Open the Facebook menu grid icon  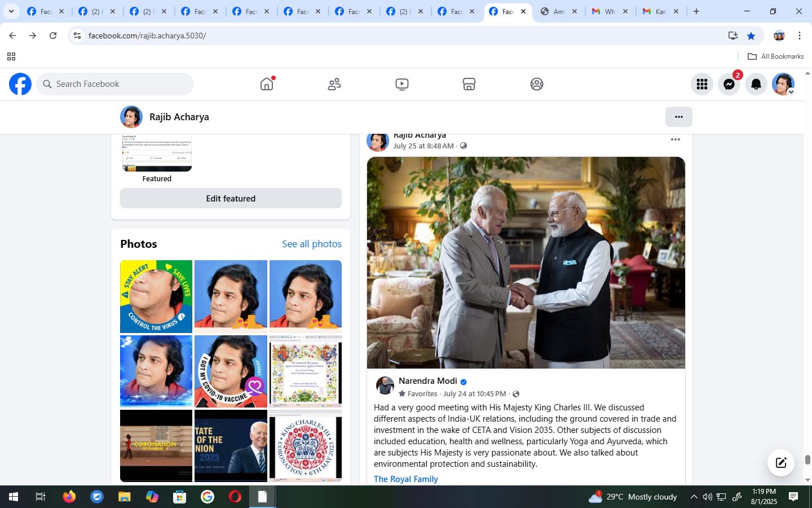tap(702, 84)
